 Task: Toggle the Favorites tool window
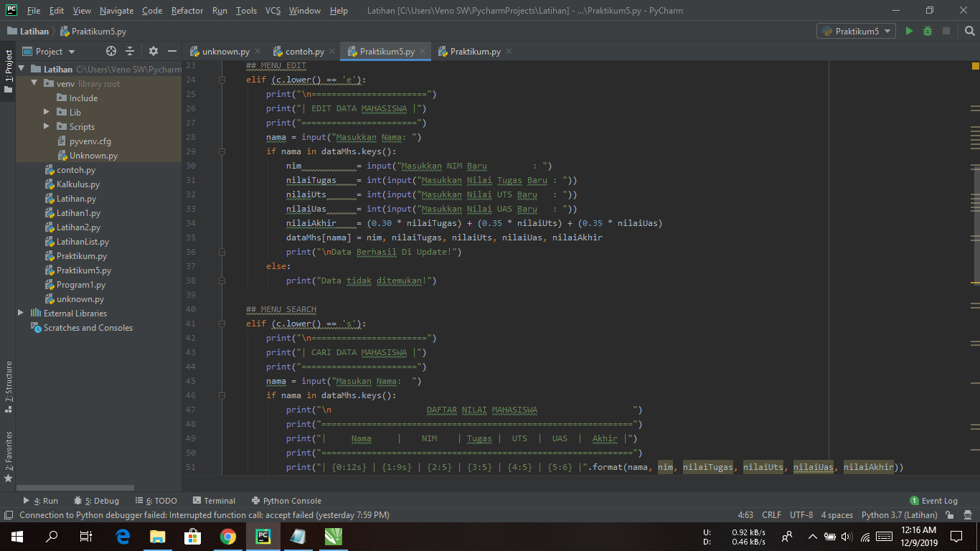[x=8, y=456]
